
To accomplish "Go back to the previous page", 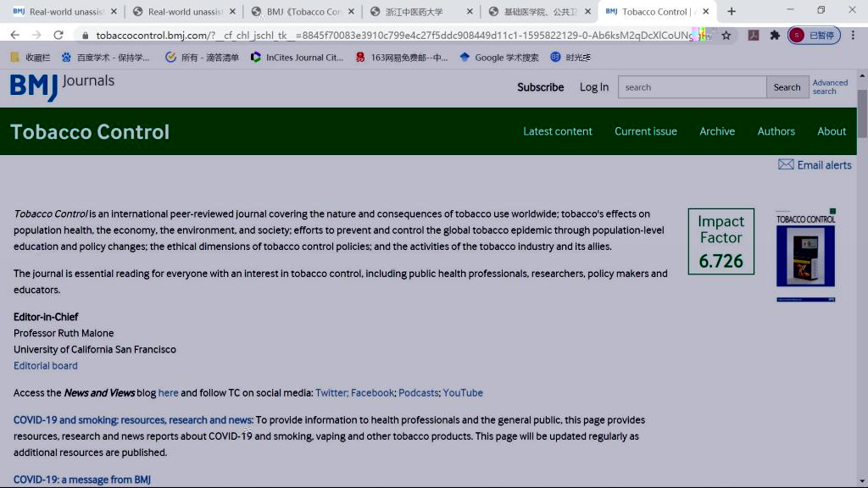I will (x=15, y=35).
